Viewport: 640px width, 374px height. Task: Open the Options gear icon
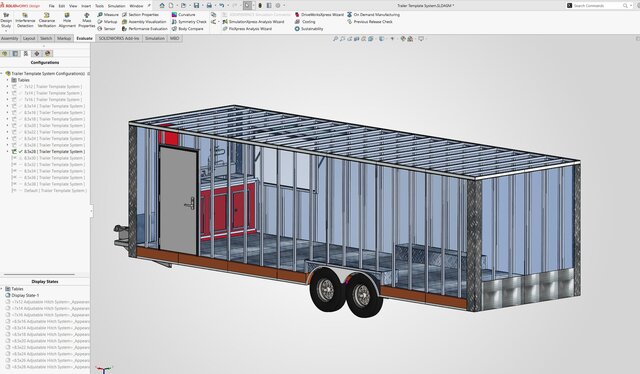coord(278,6)
